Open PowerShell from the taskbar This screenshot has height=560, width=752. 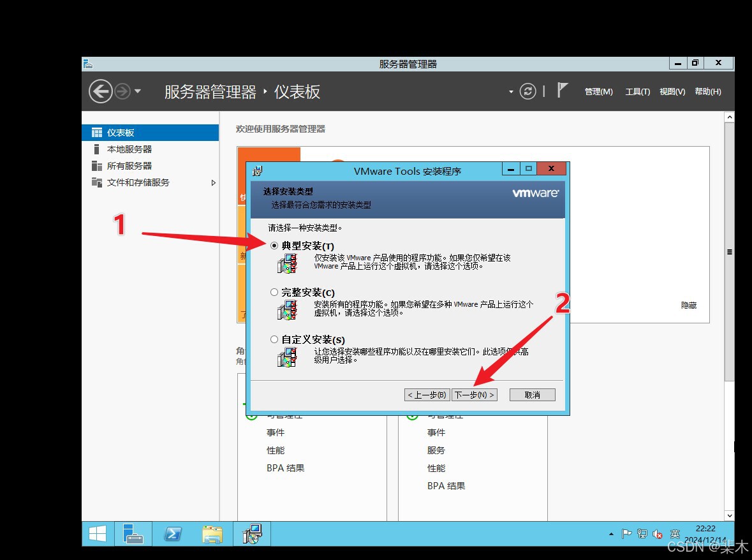tap(173, 534)
